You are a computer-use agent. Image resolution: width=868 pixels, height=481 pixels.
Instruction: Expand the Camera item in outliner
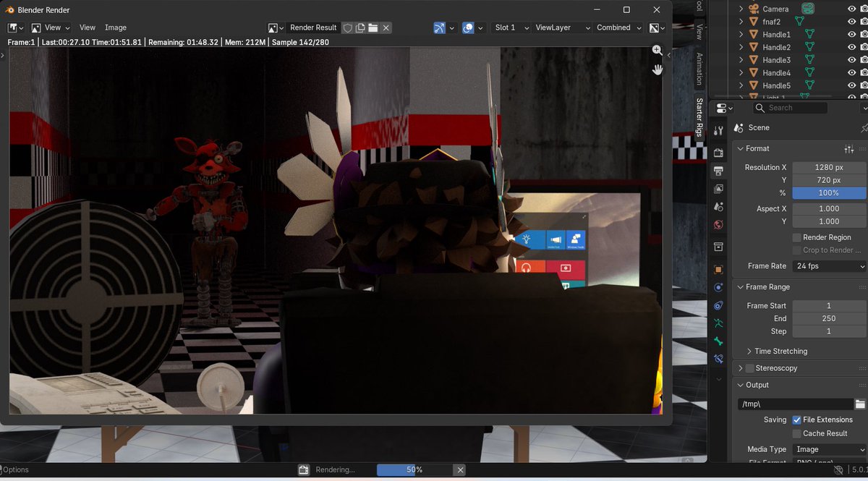(741, 9)
